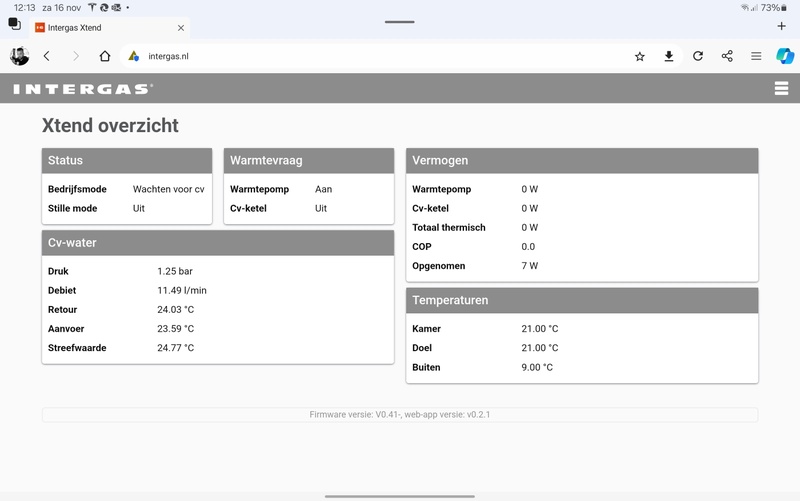Open the Intergas hamburger menu
Screen dimensions: 800x501
click(781, 88)
